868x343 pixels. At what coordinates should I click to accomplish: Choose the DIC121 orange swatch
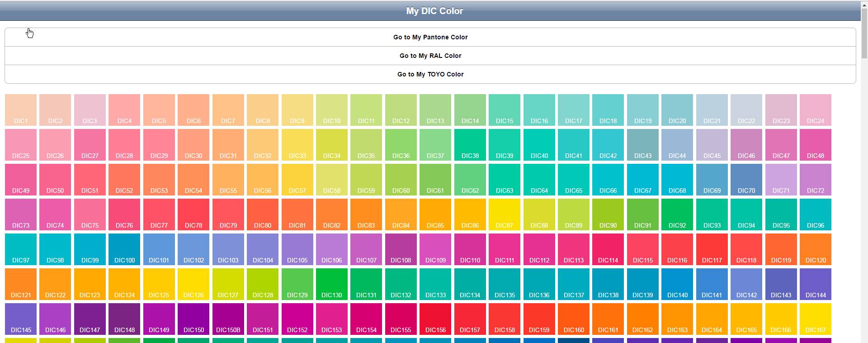pos(21,284)
